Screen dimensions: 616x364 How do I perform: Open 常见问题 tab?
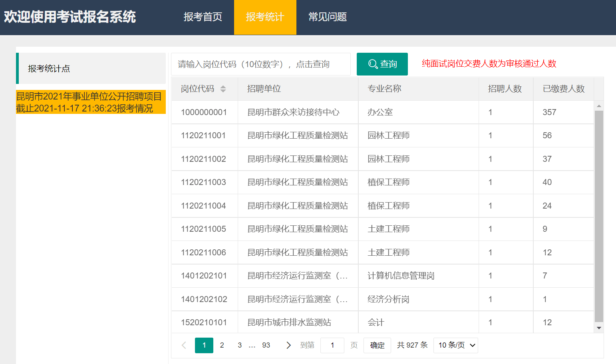coord(328,17)
